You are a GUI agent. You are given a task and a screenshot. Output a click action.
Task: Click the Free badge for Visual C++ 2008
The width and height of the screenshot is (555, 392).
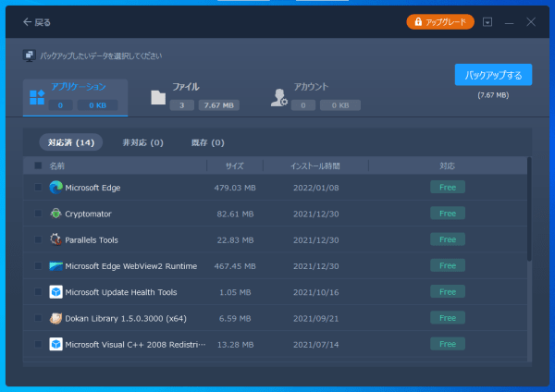448,344
